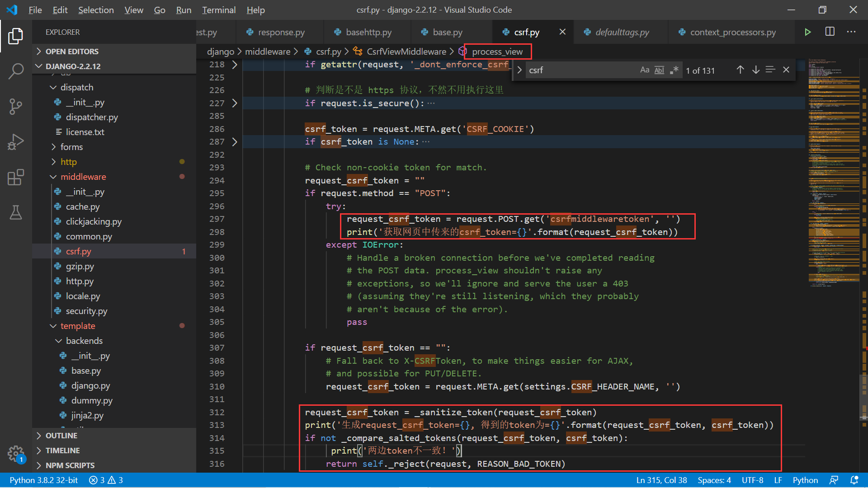Unfold code at line 287
This screenshot has height=488, width=868.
coord(235,142)
